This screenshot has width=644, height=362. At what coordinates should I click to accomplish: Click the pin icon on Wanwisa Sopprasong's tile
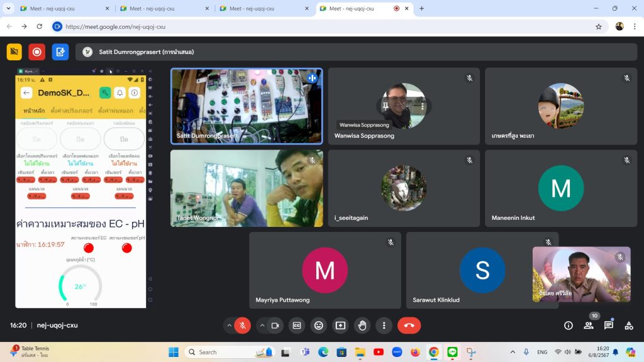pyautogui.click(x=386, y=106)
